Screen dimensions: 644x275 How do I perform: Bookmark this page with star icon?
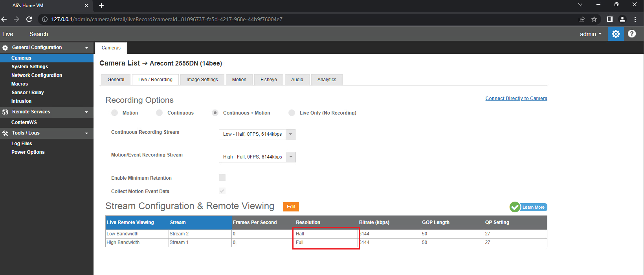(x=594, y=19)
